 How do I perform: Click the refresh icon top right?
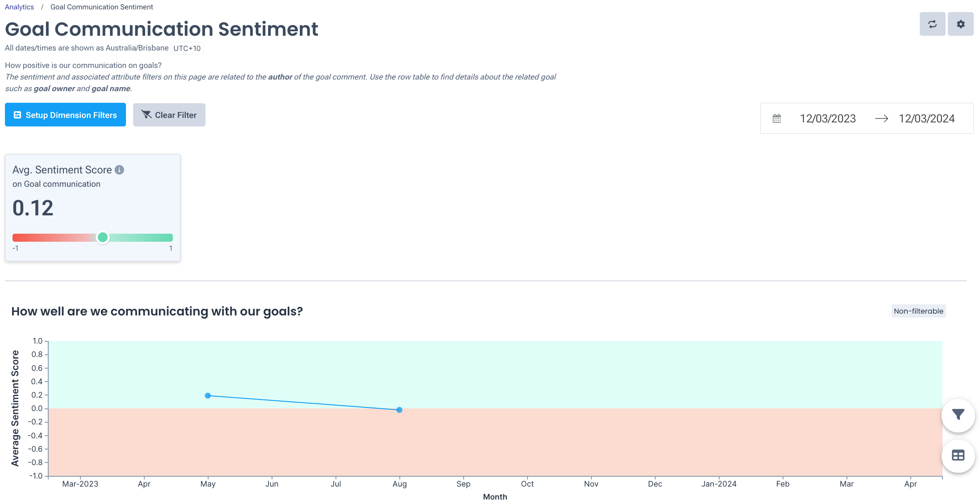point(932,24)
